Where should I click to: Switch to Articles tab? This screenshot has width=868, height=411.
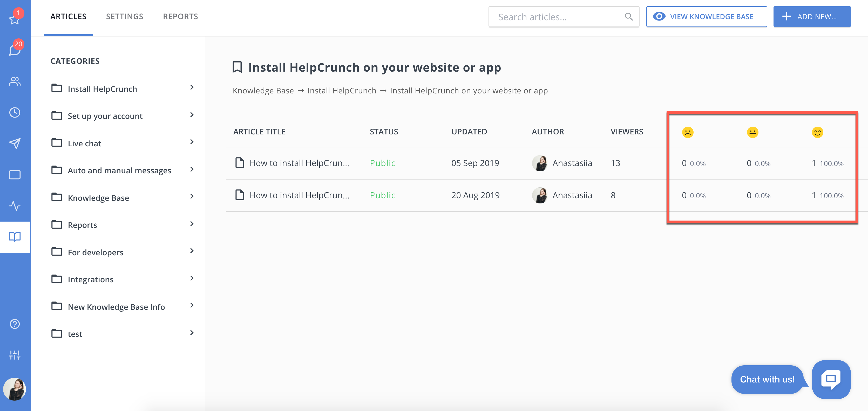click(x=69, y=17)
